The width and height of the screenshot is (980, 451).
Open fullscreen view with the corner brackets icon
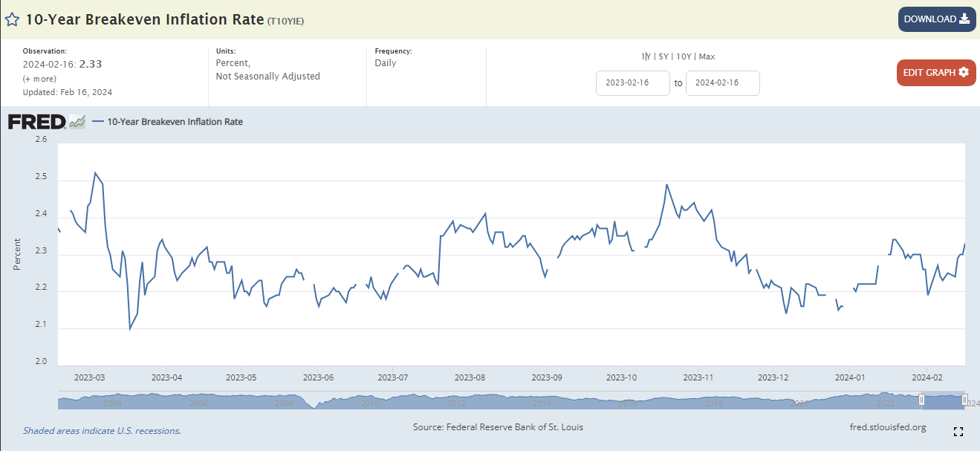[x=958, y=432]
